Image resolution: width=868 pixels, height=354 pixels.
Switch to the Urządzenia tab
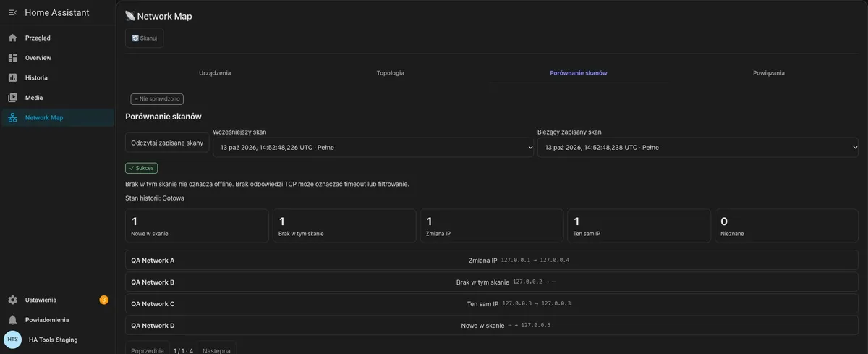[x=215, y=73]
